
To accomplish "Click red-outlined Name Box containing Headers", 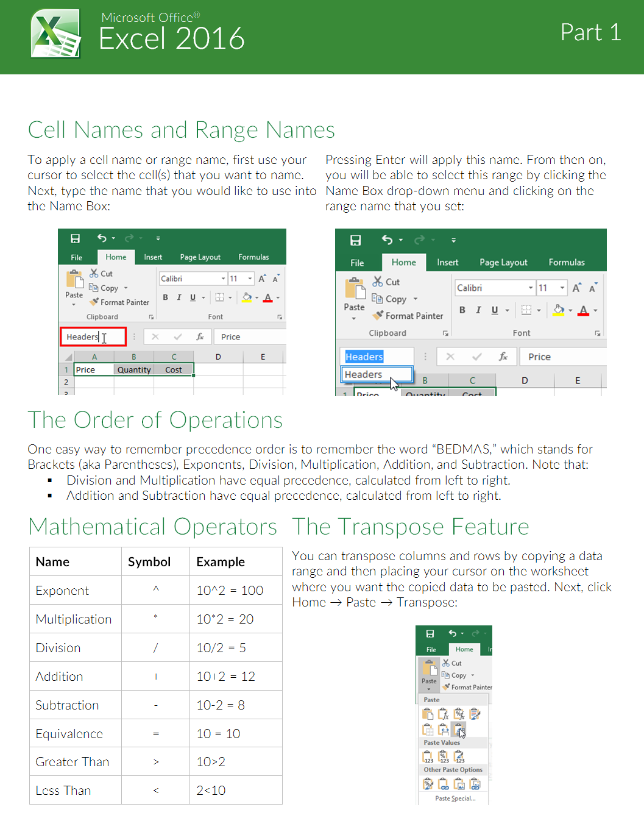I will point(93,336).
